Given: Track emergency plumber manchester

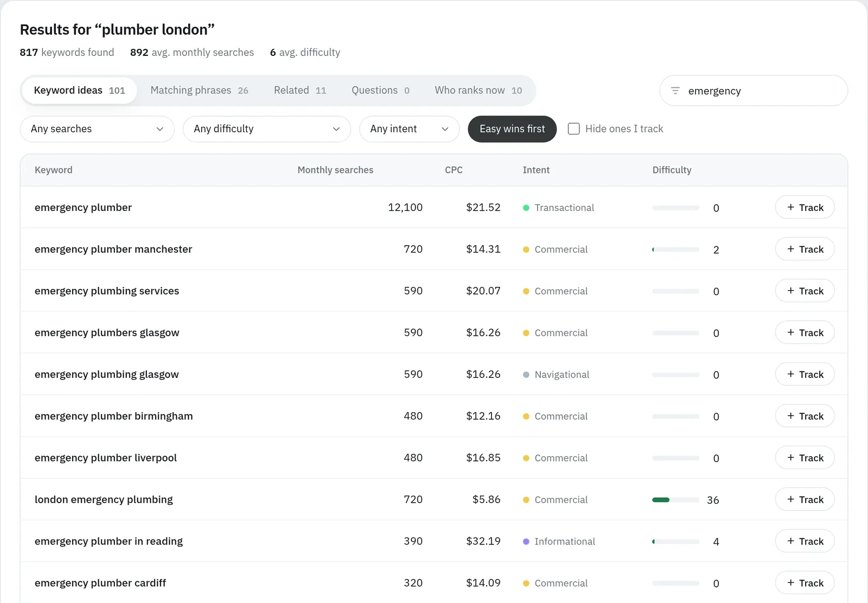Looking at the screenshot, I should [x=805, y=249].
